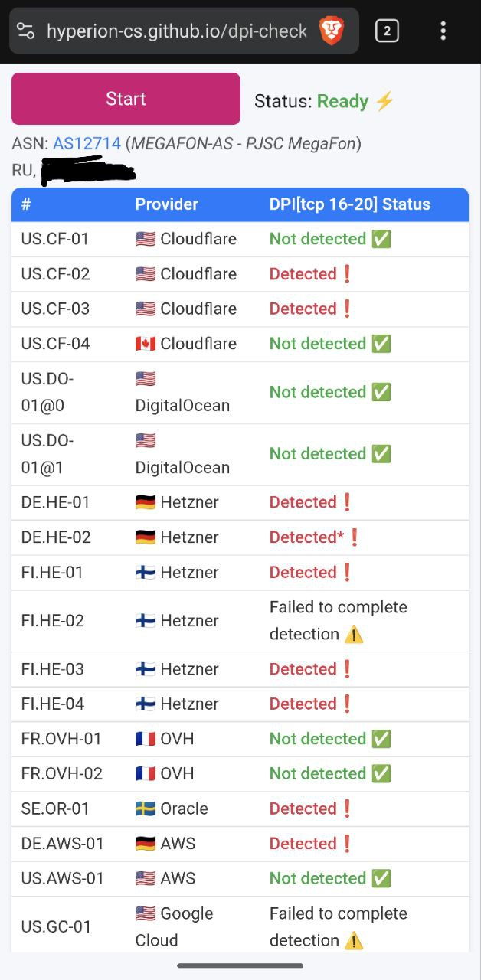Tap the site settings icon in address bar
Screen dimensions: 481x980
click(x=26, y=31)
